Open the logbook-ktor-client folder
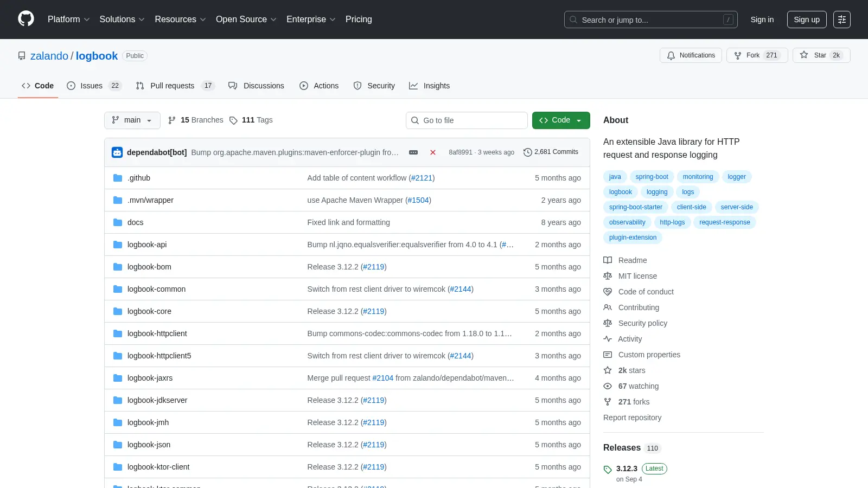Viewport: 868px width, 488px height. tap(158, 467)
